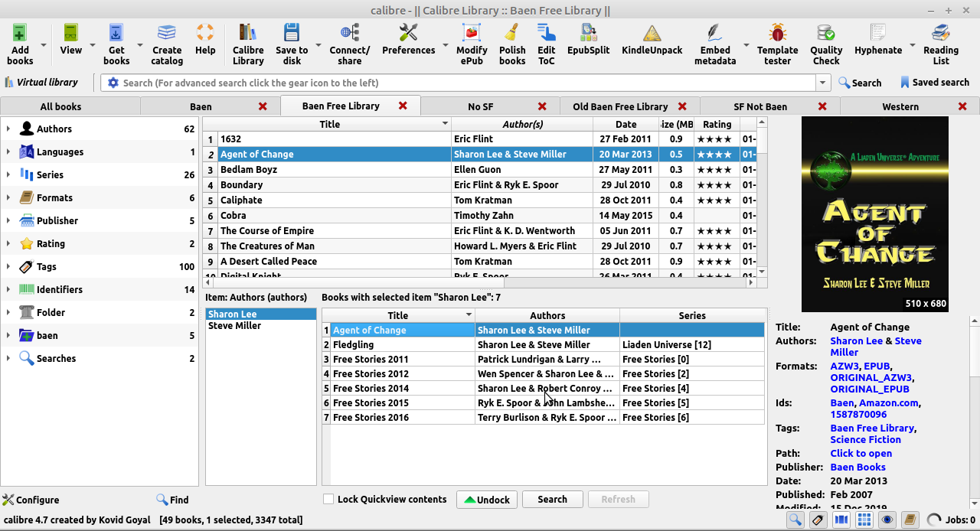This screenshot has height=531, width=980.
Task: Open the Add books dropdown arrow
Action: coord(44,44)
